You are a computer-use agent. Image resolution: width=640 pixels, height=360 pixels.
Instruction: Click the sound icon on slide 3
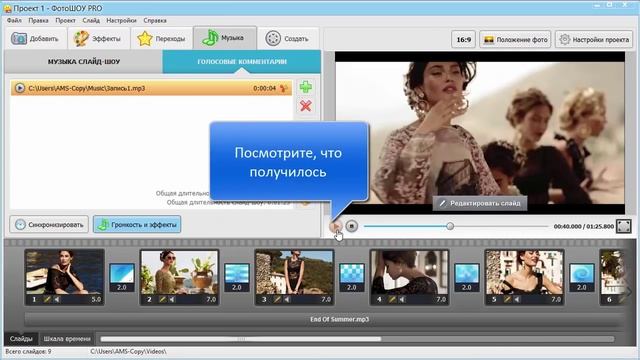[287, 300]
